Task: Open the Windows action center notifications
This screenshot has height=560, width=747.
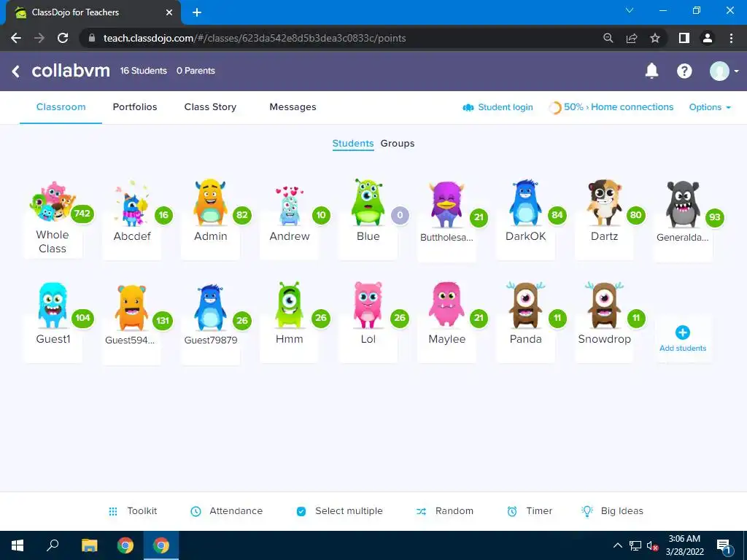Action: tap(724, 546)
